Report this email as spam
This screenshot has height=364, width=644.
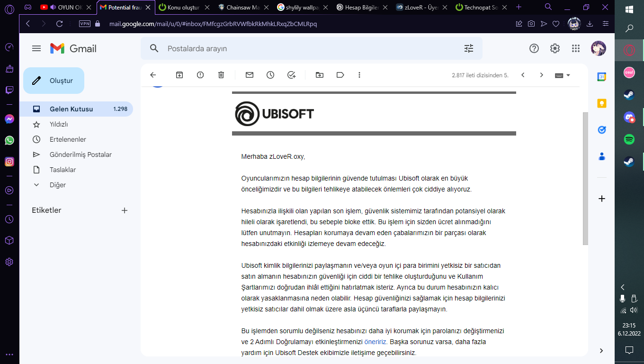coord(200,75)
